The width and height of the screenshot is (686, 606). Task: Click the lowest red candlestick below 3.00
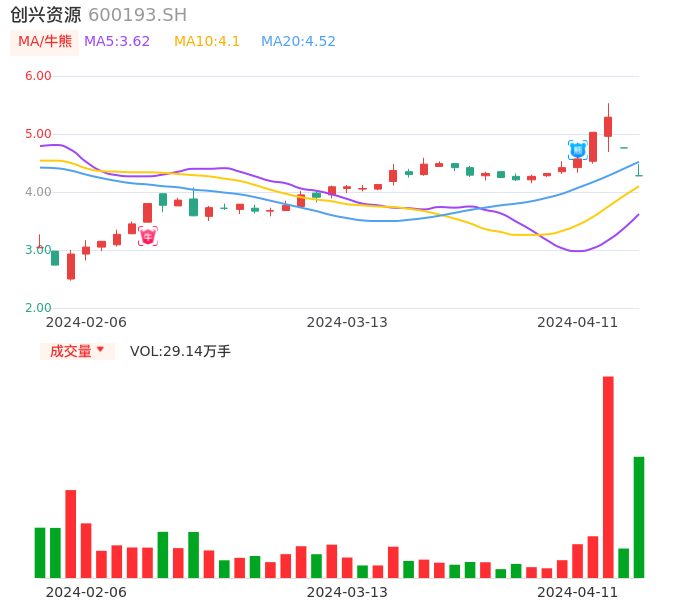[x=71, y=266]
